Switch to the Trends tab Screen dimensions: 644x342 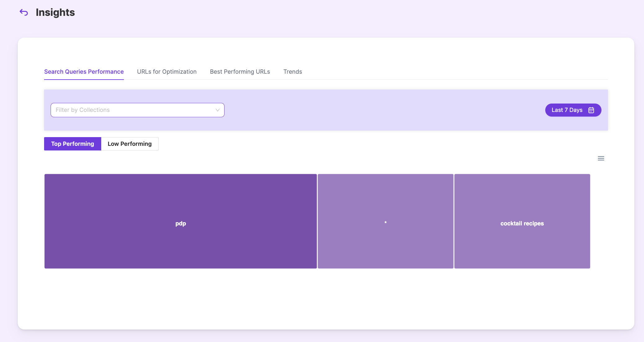293,72
